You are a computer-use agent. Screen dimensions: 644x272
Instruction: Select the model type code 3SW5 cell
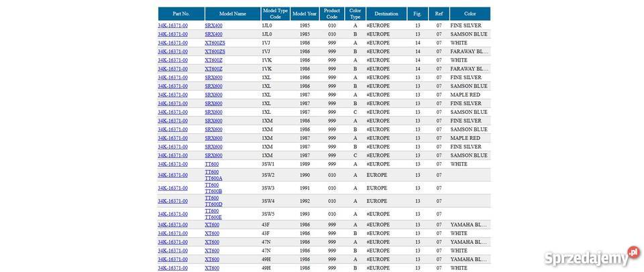[x=268, y=214]
